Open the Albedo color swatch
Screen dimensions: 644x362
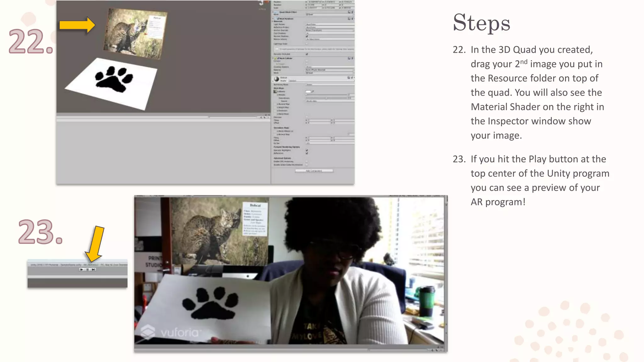308,91
